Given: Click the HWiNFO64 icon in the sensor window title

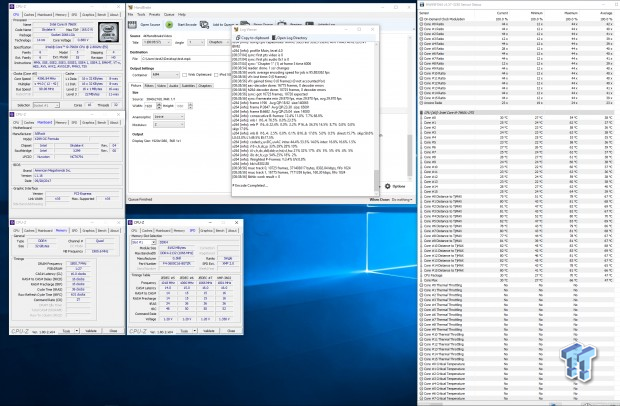Looking at the screenshot, I should coord(422,4).
